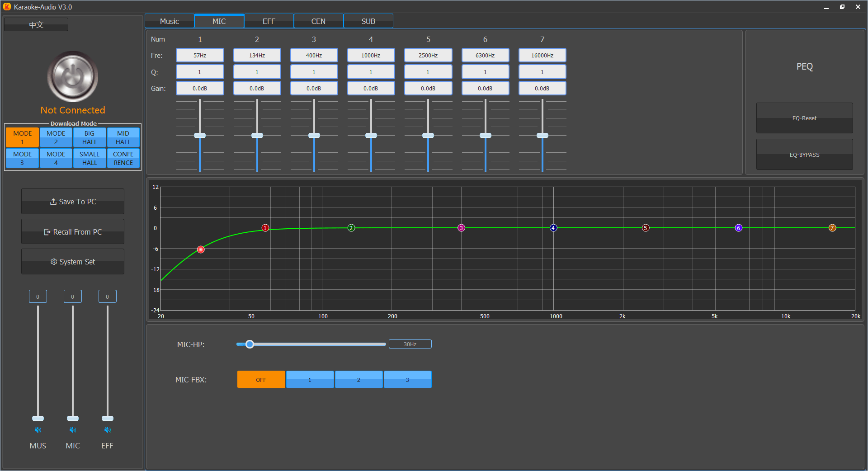Switch to the EFF tab
Screen dimensions: 868x471
point(269,21)
